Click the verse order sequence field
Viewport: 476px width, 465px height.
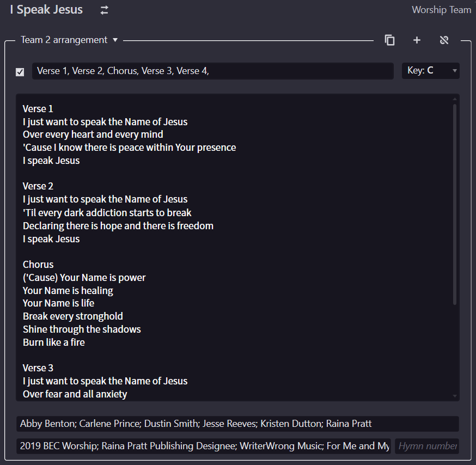click(x=213, y=71)
